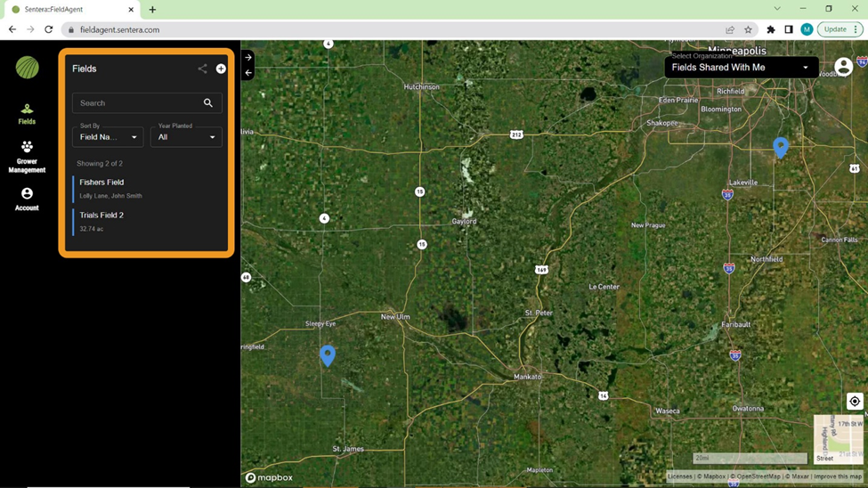Expand the Sort By dropdown
868x488 pixels.
(108, 137)
